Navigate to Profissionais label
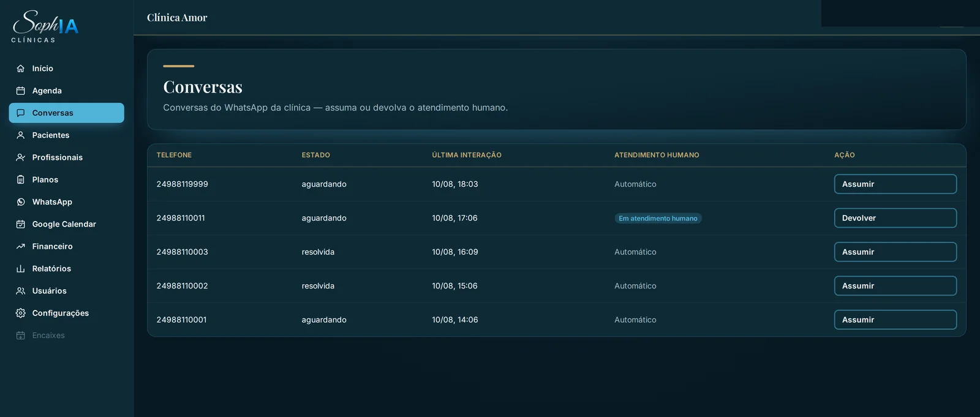Viewport: 980px width, 417px height. click(57, 157)
